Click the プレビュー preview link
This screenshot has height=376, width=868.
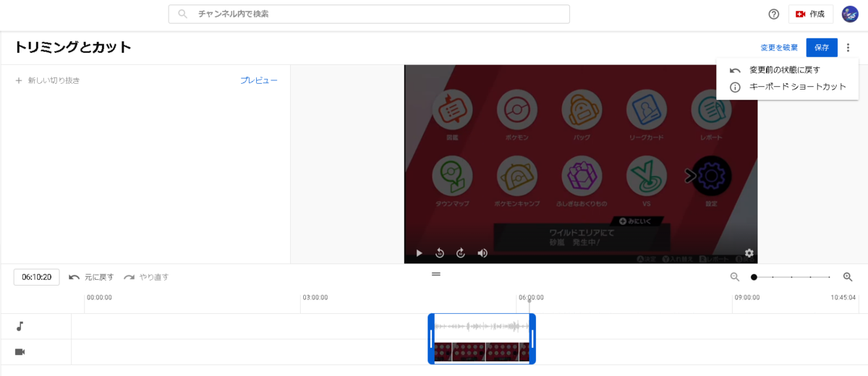[259, 80]
